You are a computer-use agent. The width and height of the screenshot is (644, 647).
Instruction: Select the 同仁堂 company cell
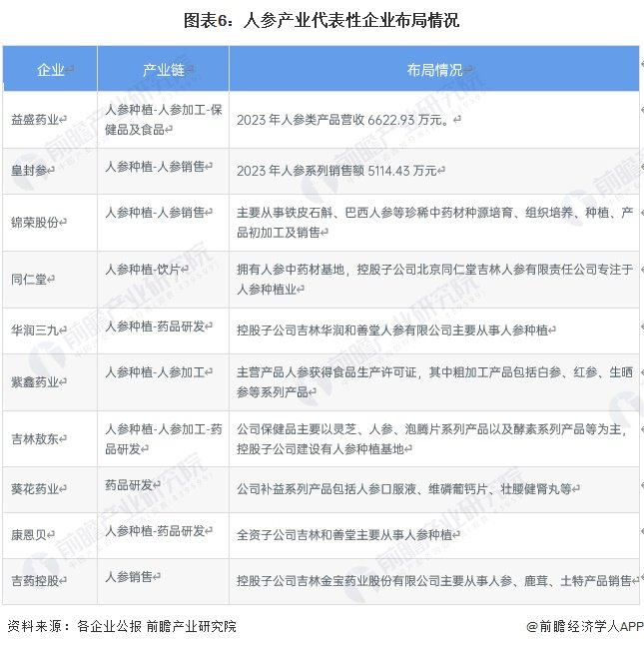[x=50, y=280]
